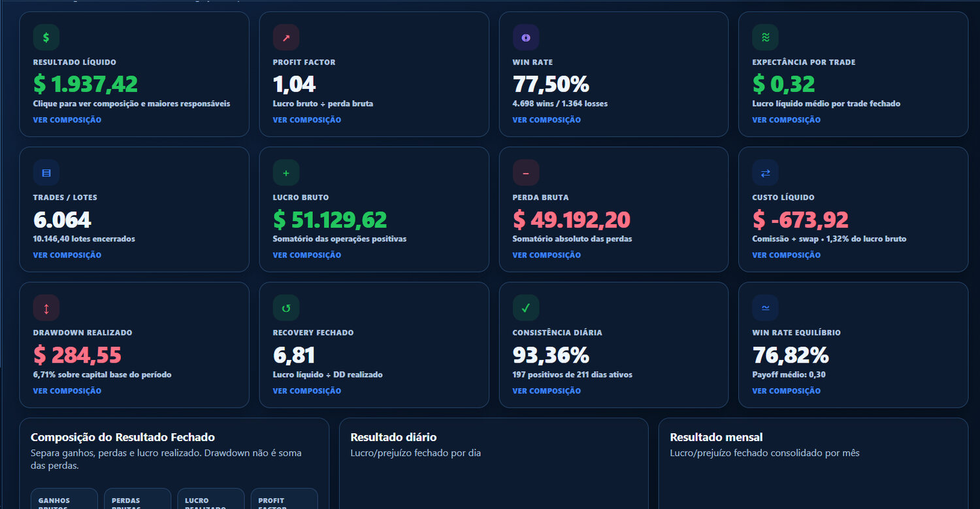980x509 pixels.
Task: Click the purple circle icon on Win Rate card
Action: pos(526,37)
